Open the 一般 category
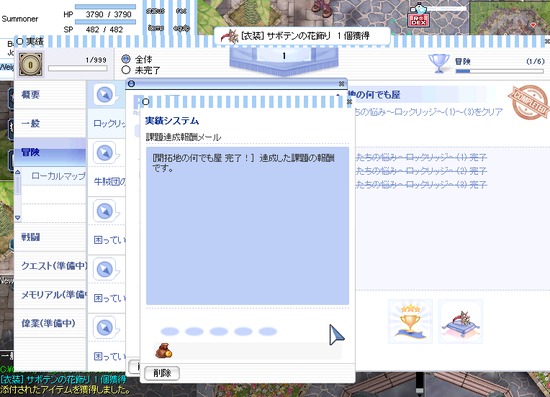 tap(50, 123)
